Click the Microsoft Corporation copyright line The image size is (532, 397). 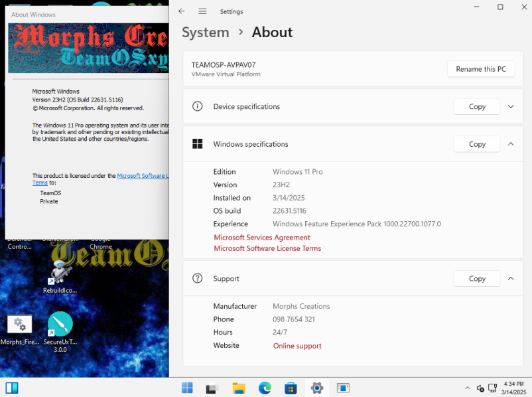[88, 108]
